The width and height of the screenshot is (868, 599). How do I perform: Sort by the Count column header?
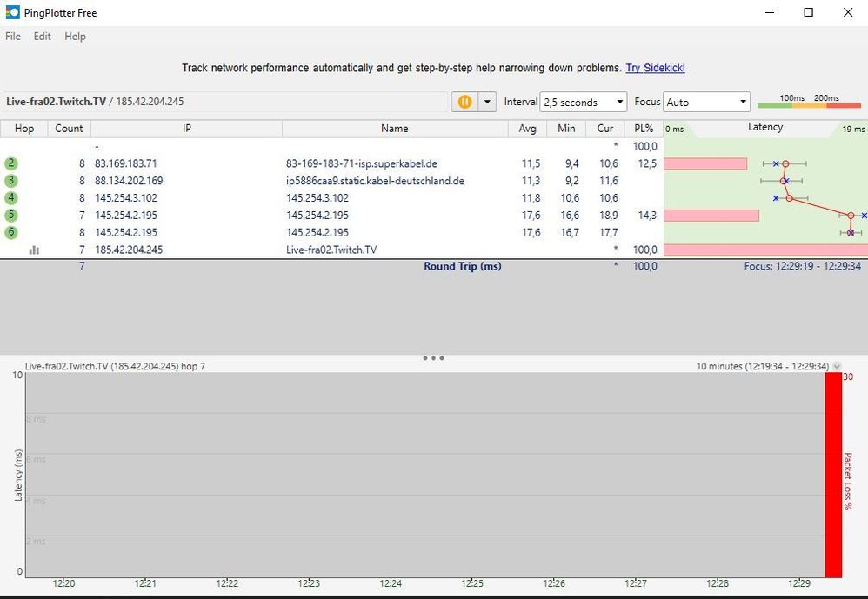pyautogui.click(x=70, y=129)
